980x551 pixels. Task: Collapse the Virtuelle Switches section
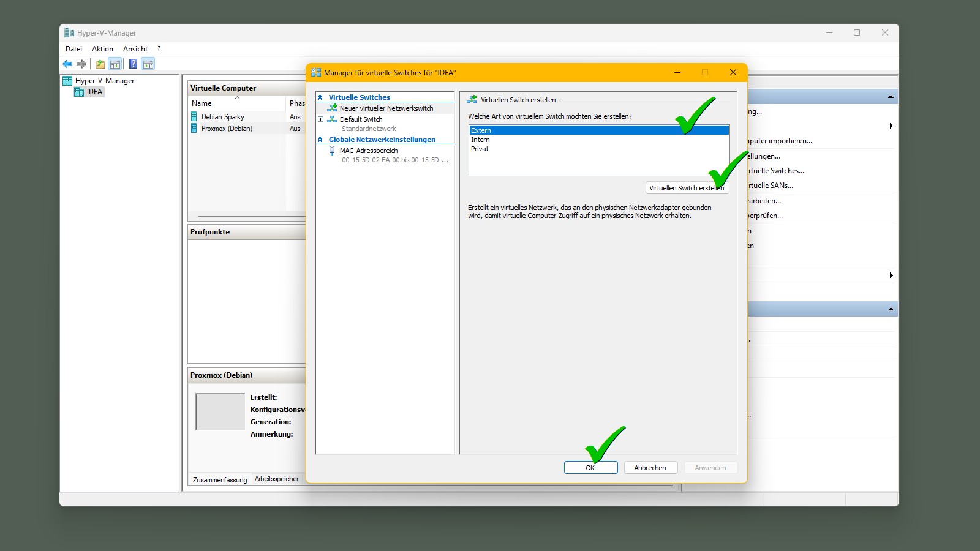[320, 97]
